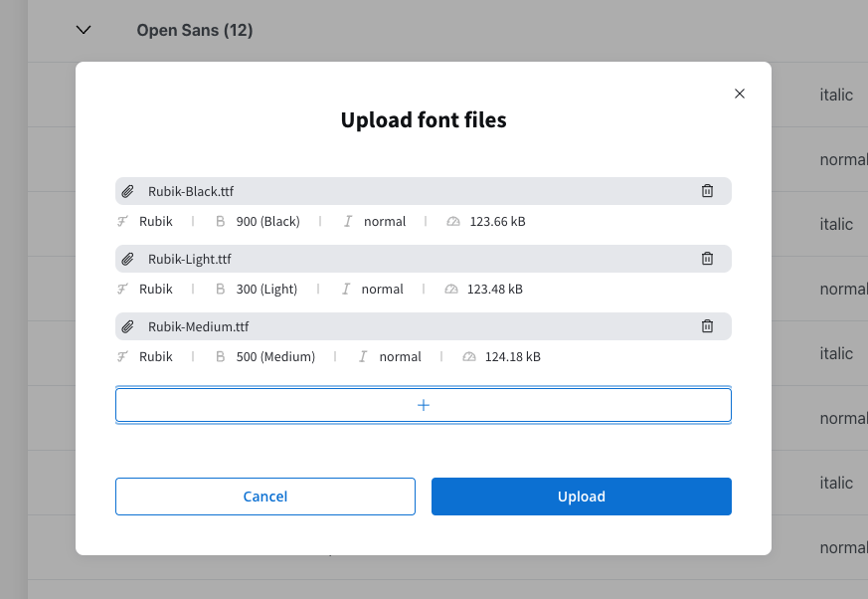The width and height of the screenshot is (868, 599).
Task: Click the italic style icon next to 500 (Medium)
Action: (363, 356)
